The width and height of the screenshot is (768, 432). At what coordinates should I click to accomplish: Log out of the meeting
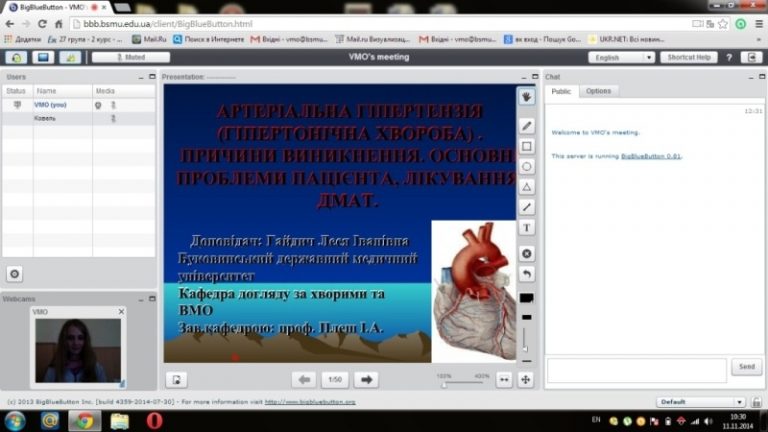(x=752, y=57)
